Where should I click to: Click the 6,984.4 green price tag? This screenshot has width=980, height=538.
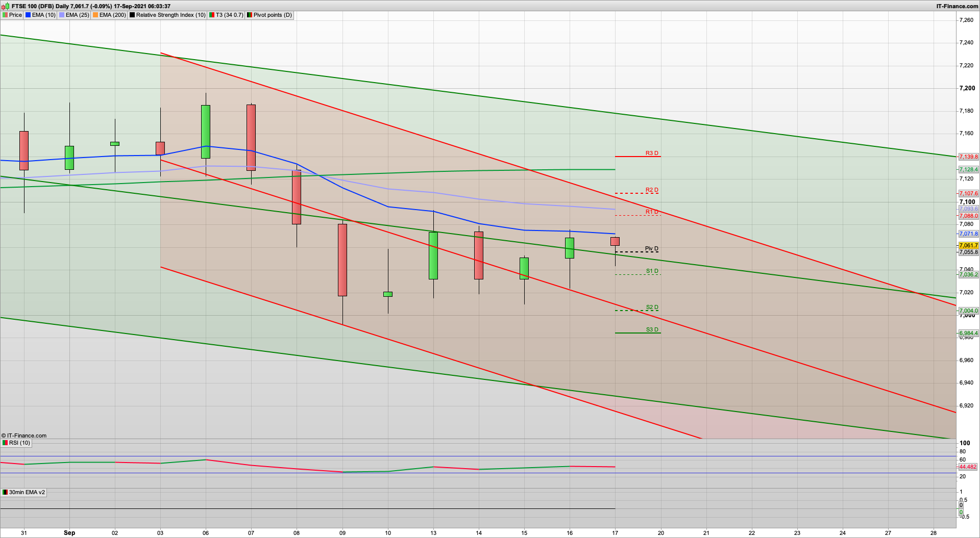968,333
